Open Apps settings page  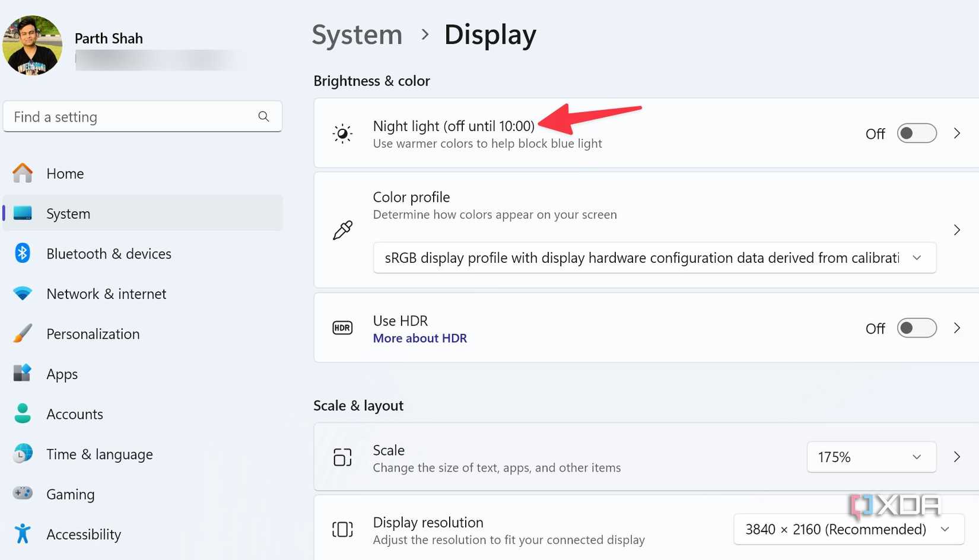click(x=142, y=374)
